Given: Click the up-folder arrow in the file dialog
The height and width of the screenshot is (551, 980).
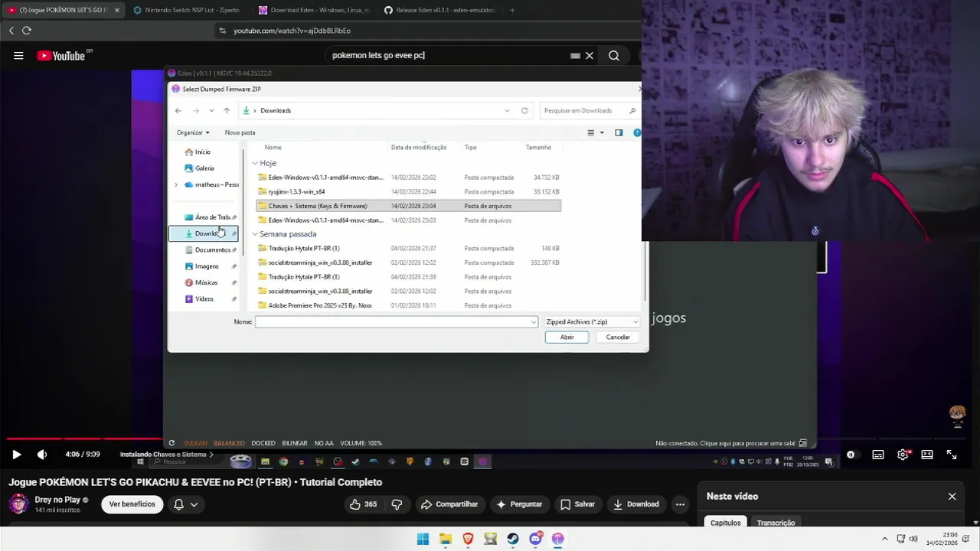Looking at the screenshot, I should pos(227,111).
